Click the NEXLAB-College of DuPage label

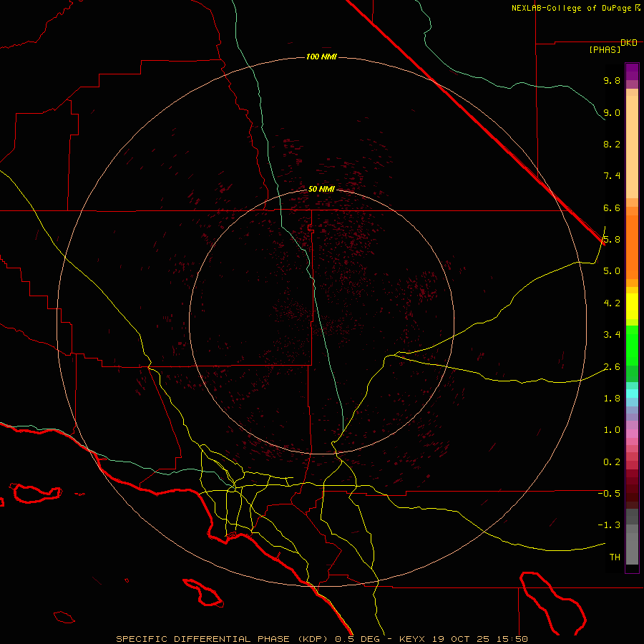[571, 8]
